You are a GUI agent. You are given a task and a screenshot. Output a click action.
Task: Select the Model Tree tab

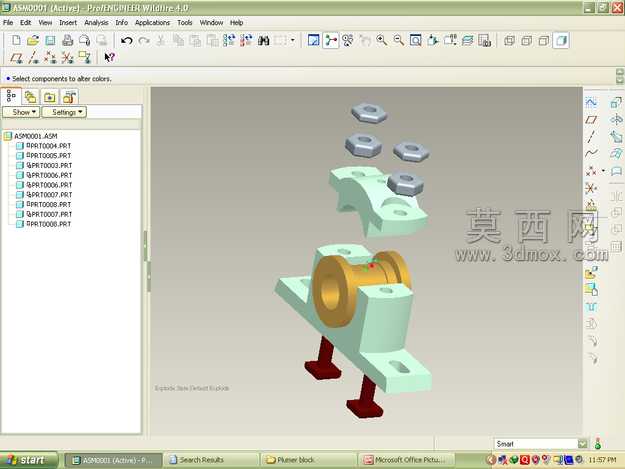tap(11, 96)
